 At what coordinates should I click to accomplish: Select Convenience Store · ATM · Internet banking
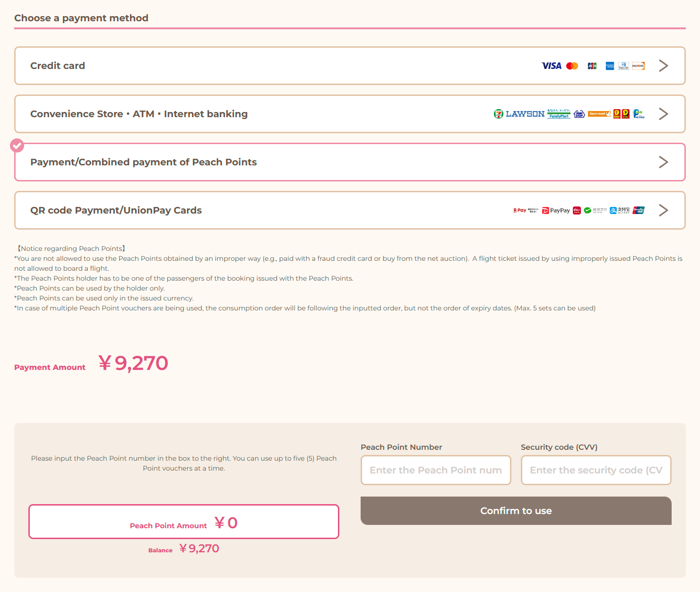[350, 114]
